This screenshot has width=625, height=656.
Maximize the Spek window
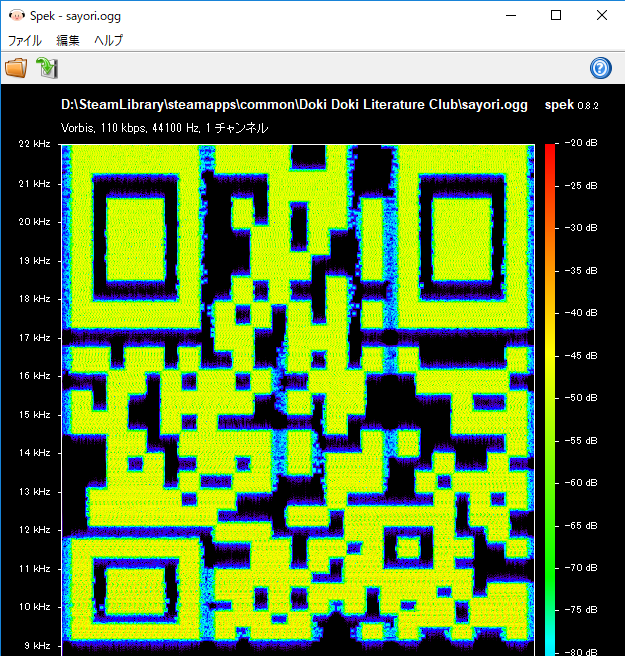tap(556, 15)
